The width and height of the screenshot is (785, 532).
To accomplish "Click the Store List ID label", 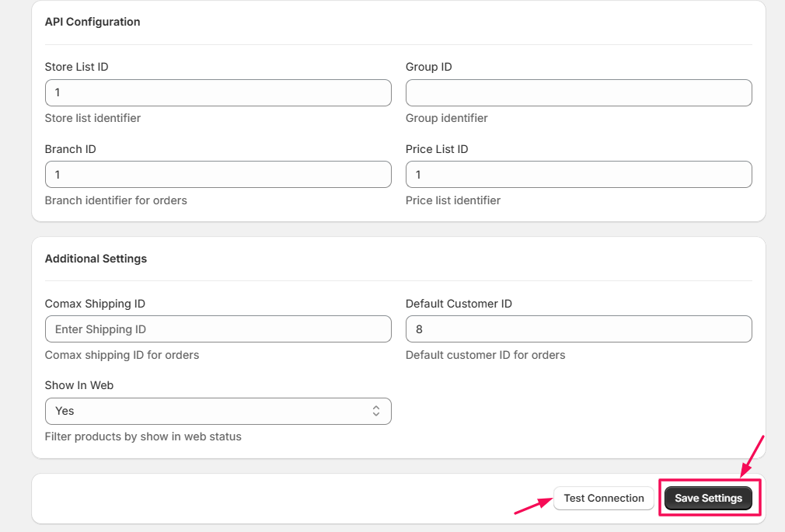I will click(x=76, y=67).
